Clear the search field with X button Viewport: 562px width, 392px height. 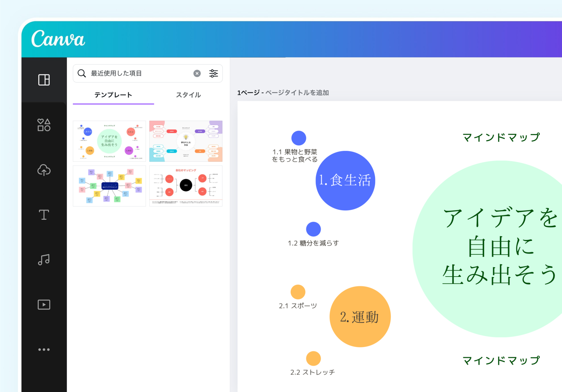(197, 73)
